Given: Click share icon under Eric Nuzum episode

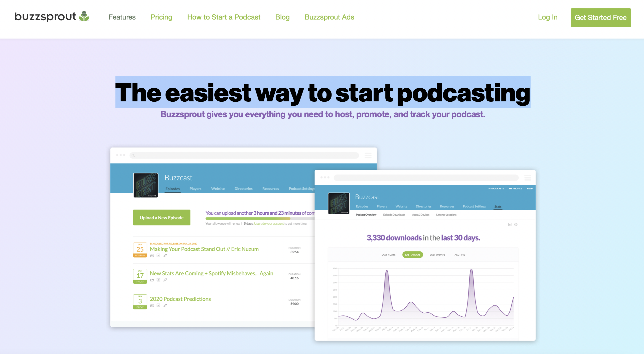Looking at the screenshot, I should click(x=152, y=256).
